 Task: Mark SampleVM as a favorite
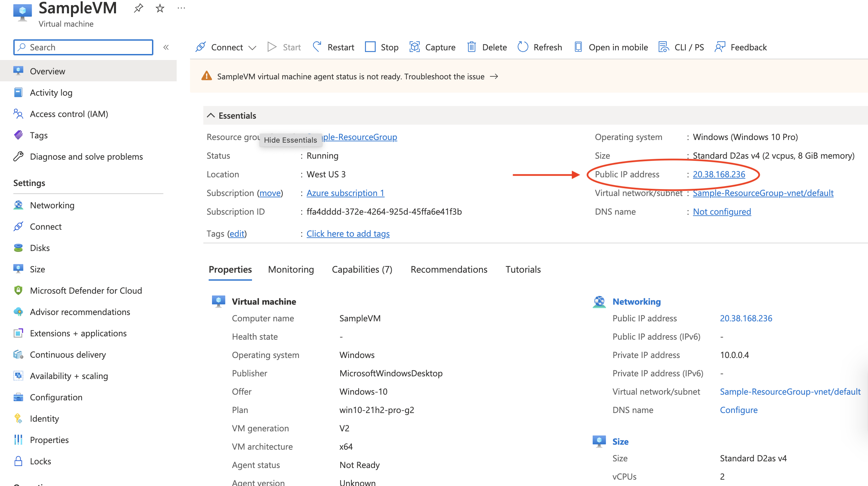coord(160,8)
